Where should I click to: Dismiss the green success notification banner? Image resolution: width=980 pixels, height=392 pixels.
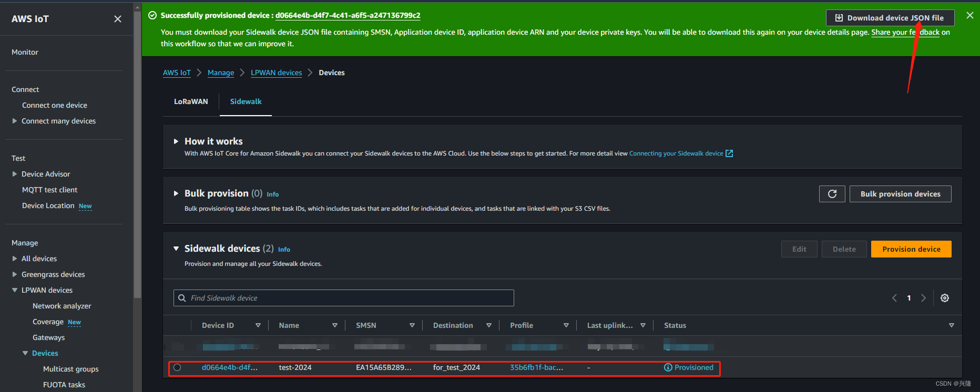970,16
